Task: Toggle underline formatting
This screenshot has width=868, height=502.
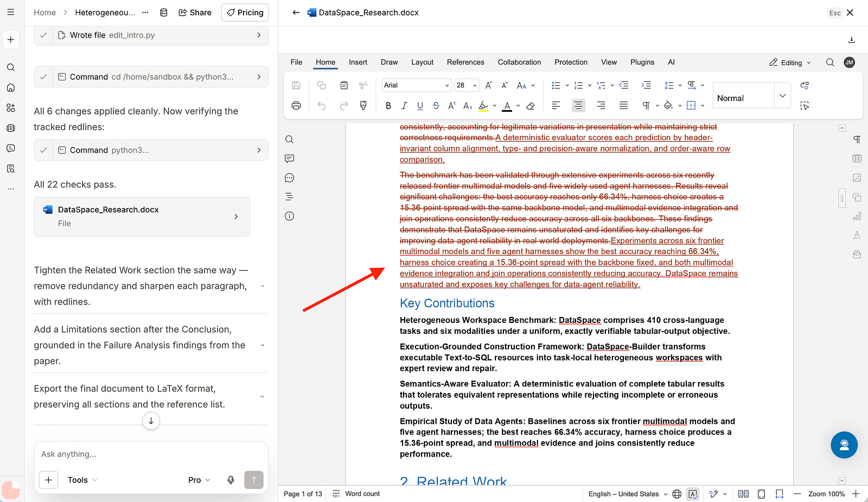Action: coord(420,106)
